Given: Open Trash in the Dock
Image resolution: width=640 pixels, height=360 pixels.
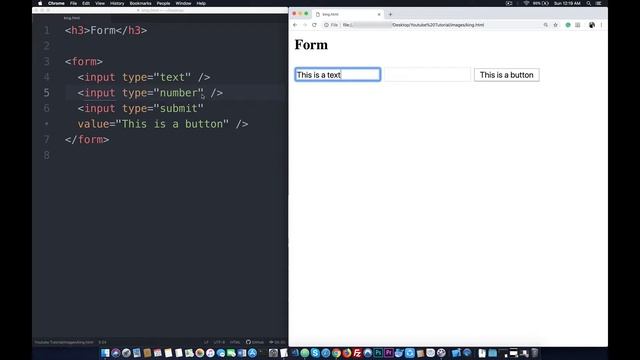Looking at the screenshot, I should point(534,353).
